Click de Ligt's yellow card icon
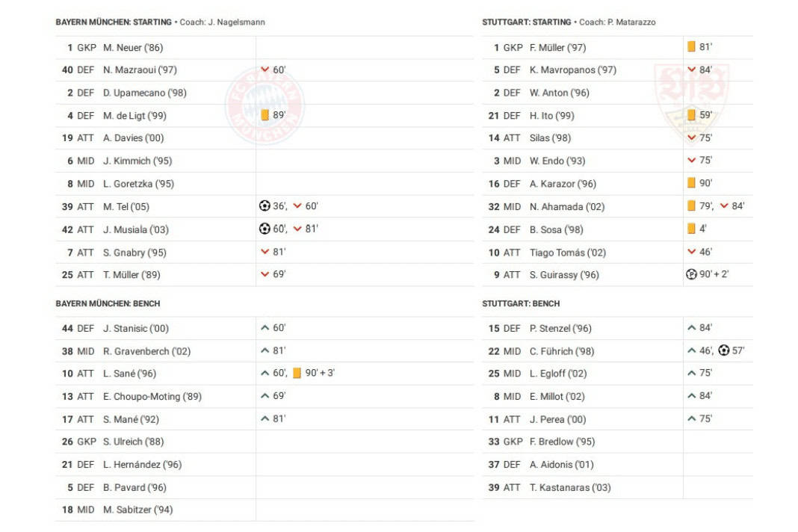 [265, 115]
